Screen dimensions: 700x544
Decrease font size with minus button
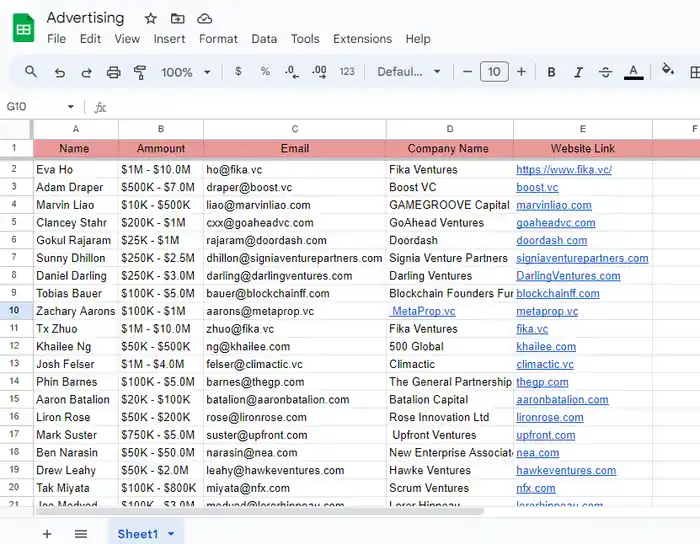pos(467,71)
